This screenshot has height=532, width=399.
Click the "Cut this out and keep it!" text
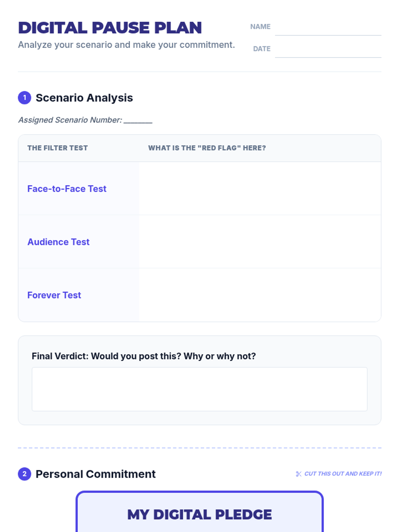343,474
